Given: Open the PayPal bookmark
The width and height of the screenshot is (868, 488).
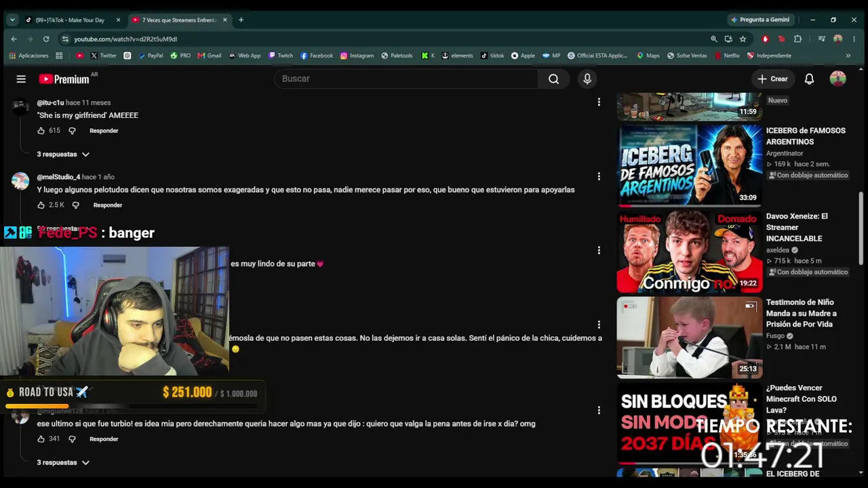Looking at the screenshot, I should pyautogui.click(x=151, y=56).
